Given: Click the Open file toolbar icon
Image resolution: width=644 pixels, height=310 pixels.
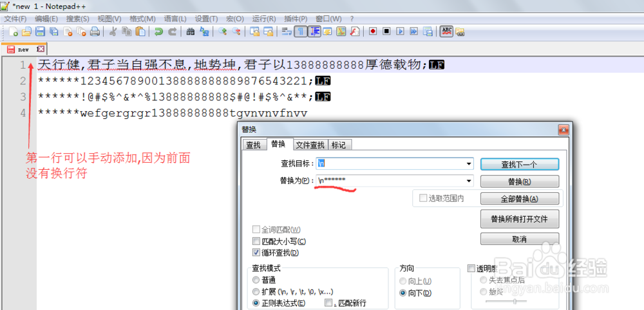Looking at the screenshot, I should click(26, 32).
